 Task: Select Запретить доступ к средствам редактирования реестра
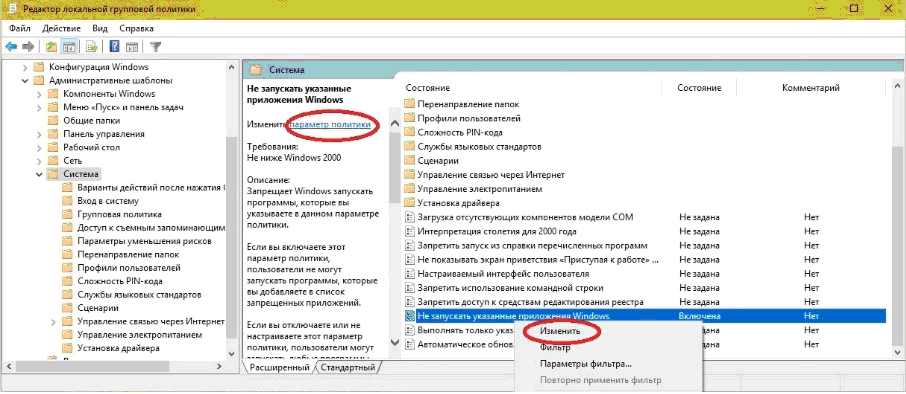(530, 302)
